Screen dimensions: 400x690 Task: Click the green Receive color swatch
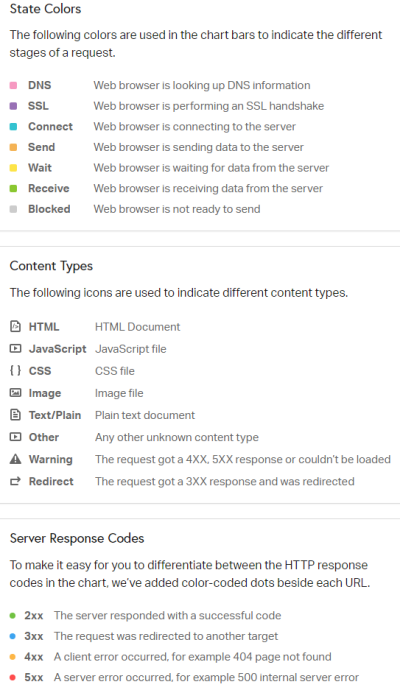(13, 188)
